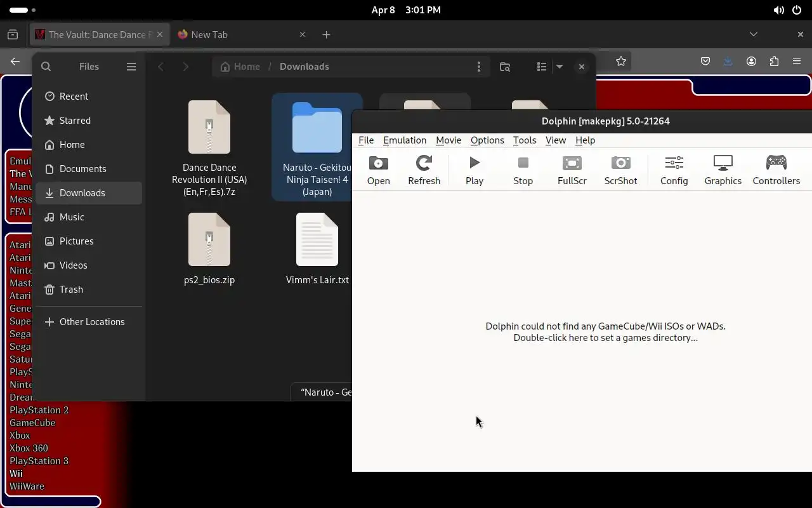Select Downloads in Files sidebar
The width and height of the screenshot is (812, 508).
click(89, 193)
